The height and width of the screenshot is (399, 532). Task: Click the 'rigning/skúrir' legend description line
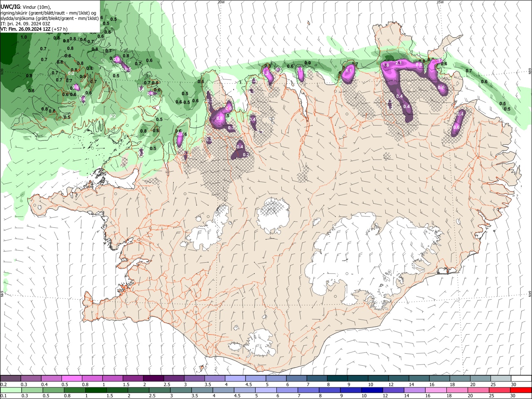(x=48, y=13)
